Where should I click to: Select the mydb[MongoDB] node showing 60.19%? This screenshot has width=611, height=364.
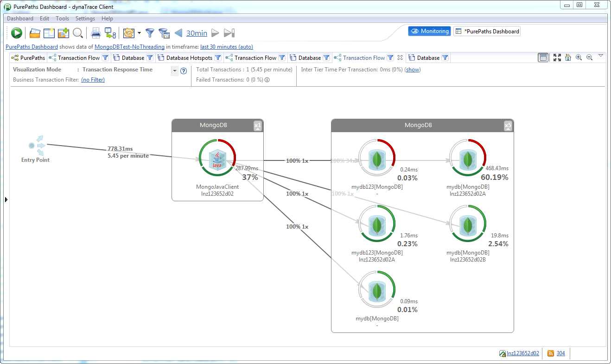[468, 158]
